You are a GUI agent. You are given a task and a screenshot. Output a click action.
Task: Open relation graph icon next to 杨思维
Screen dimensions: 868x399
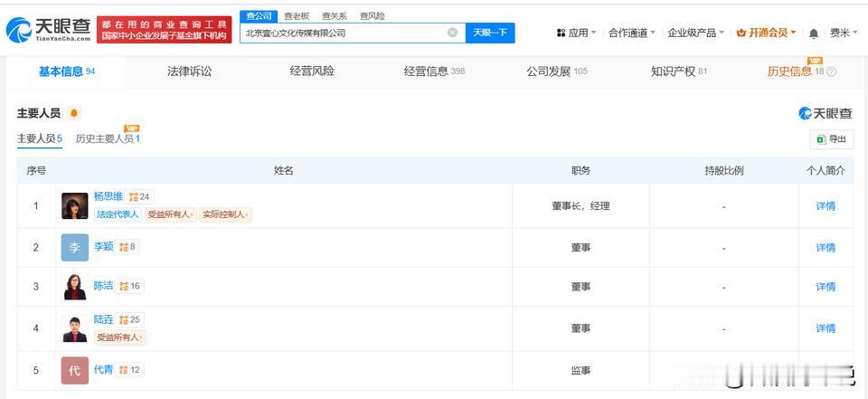click(x=132, y=196)
